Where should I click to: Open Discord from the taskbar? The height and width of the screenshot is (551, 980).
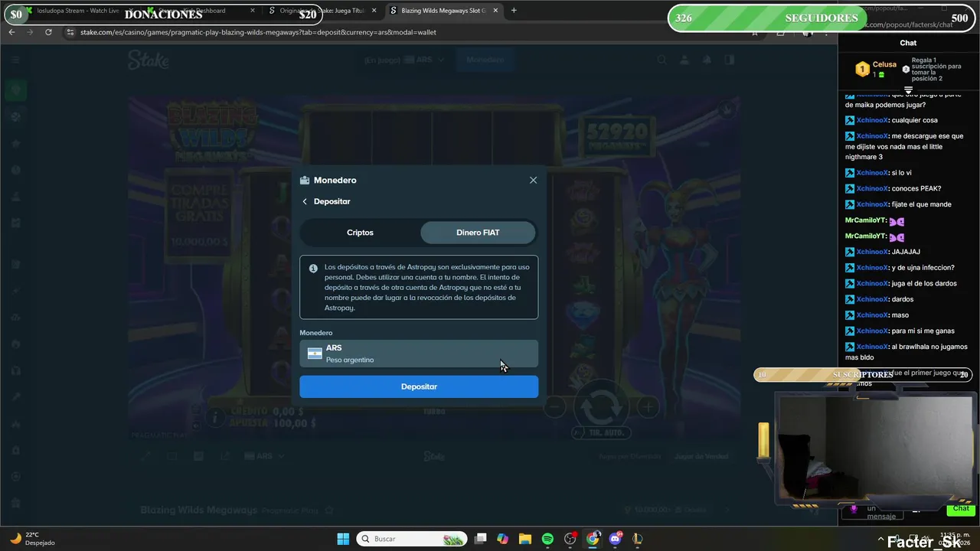tap(615, 539)
